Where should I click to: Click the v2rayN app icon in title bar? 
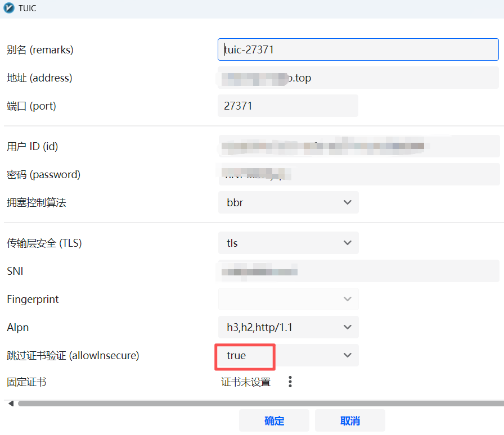pyautogui.click(x=9, y=8)
